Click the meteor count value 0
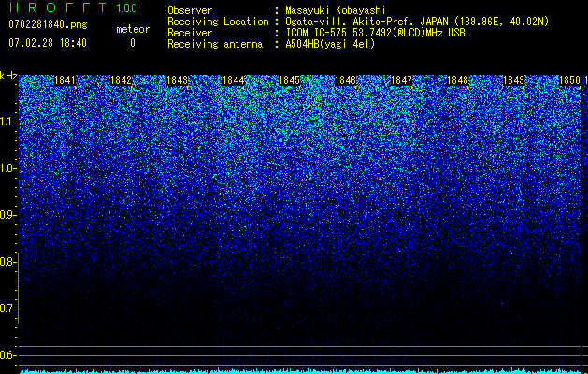Image resolution: width=588 pixels, height=374 pixels. tap(133, 43)
